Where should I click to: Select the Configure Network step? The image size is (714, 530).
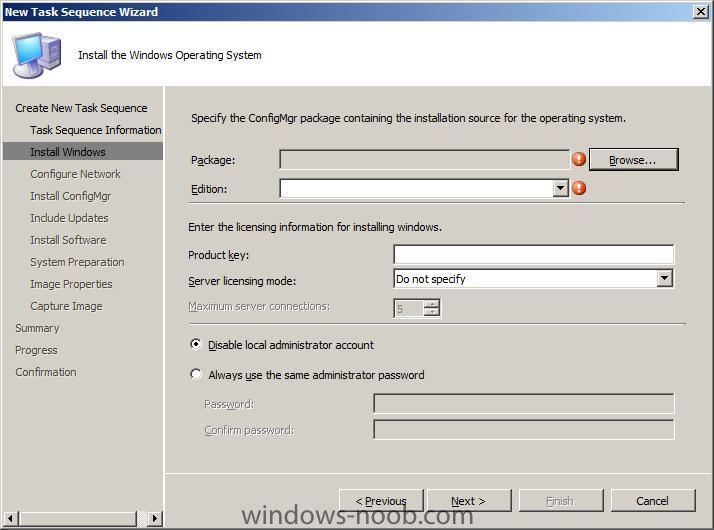pos(76,174)
